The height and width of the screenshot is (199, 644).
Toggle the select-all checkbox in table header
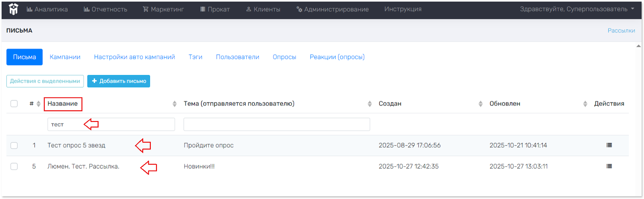coord(14,104)
